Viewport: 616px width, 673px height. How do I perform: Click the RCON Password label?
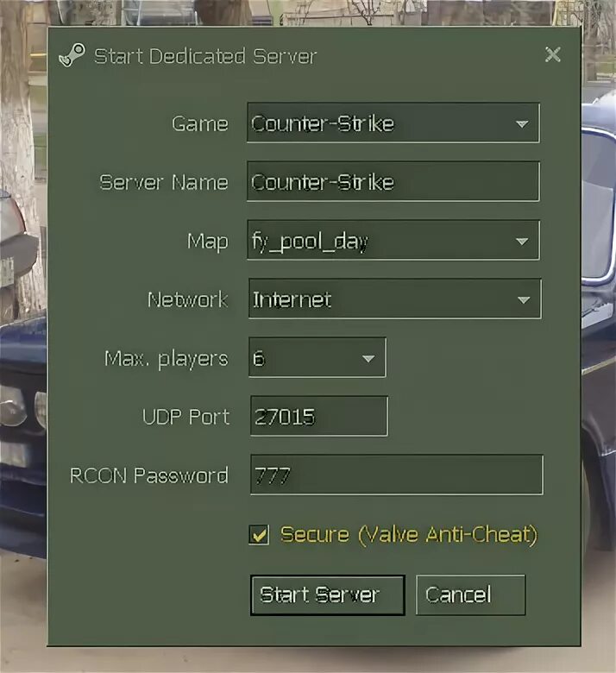tap(148, 475)
